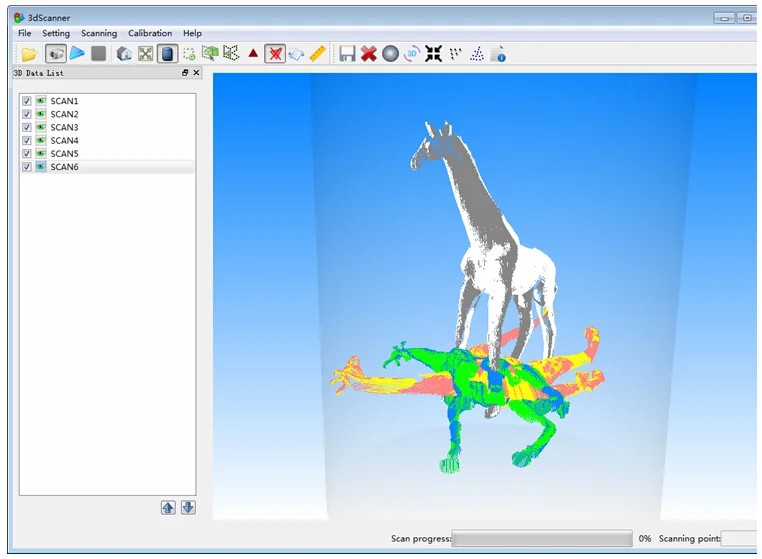Start scanning with the blue play arrow
Image resolution: width=762 pixels, height=559 pixels.
pos(77,53)
